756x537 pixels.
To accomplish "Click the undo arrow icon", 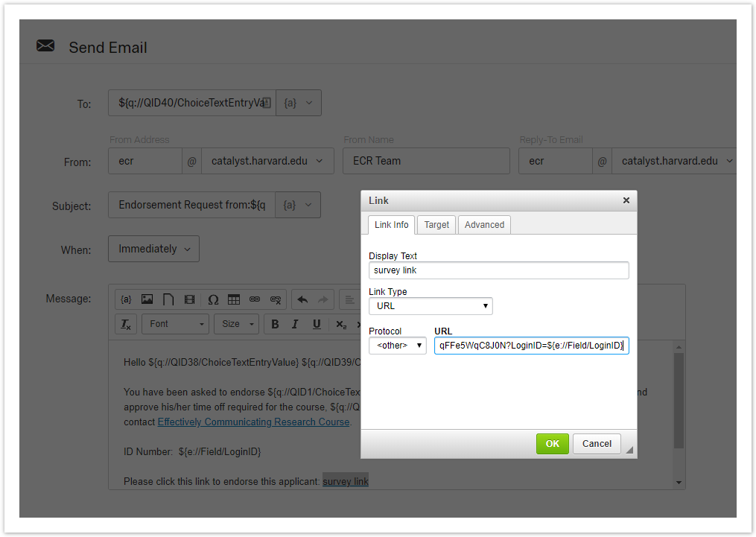I will point(302,299).
